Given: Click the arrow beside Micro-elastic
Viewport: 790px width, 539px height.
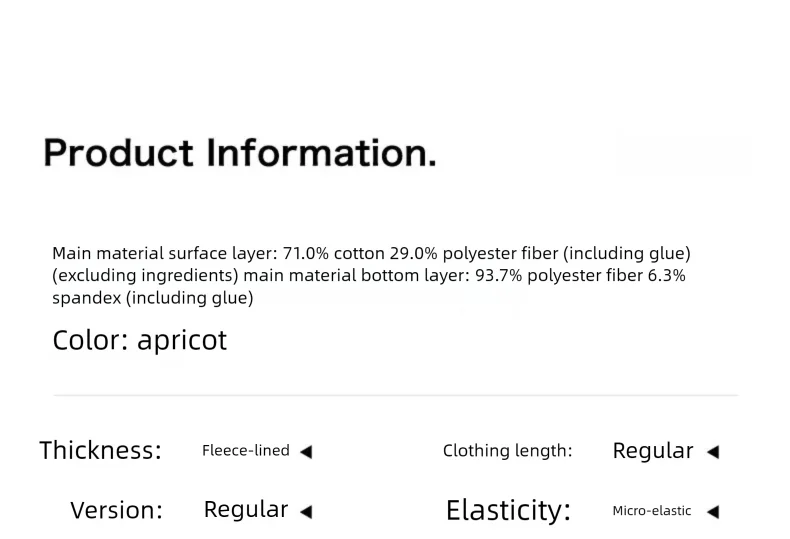Looking at the screenshot, I should [712, 512].
